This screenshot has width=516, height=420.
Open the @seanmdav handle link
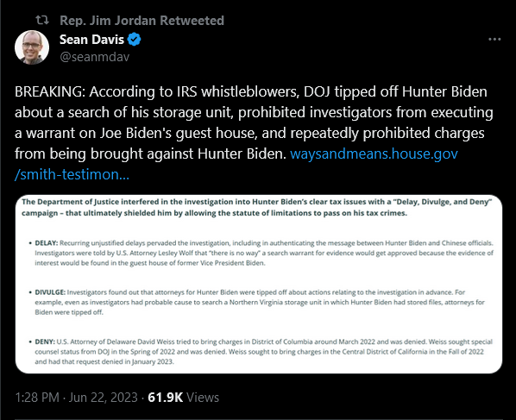pos(94,57)
